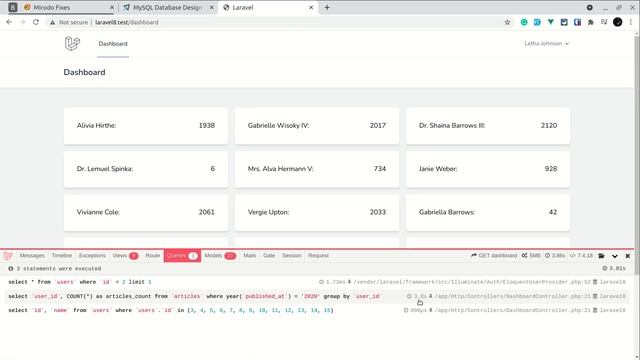Click the debugbar Laravel logo icon

coord(8,256)
